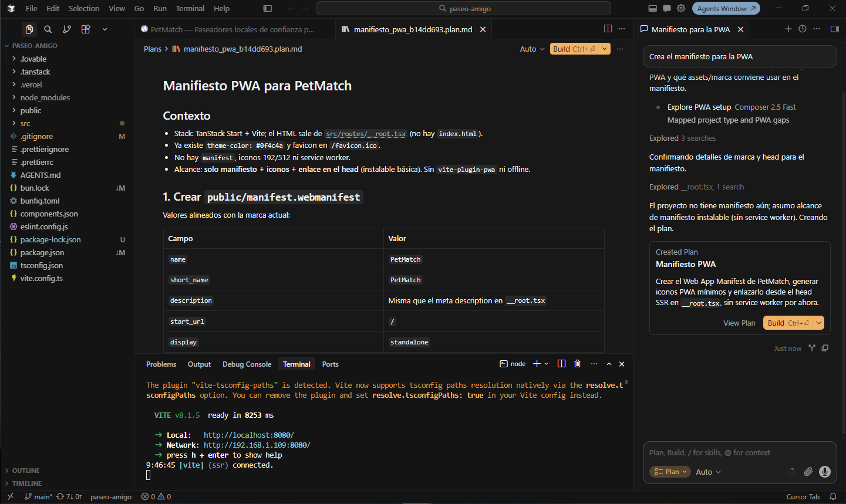Toggle primary sidebar layout button

point(268,8)
